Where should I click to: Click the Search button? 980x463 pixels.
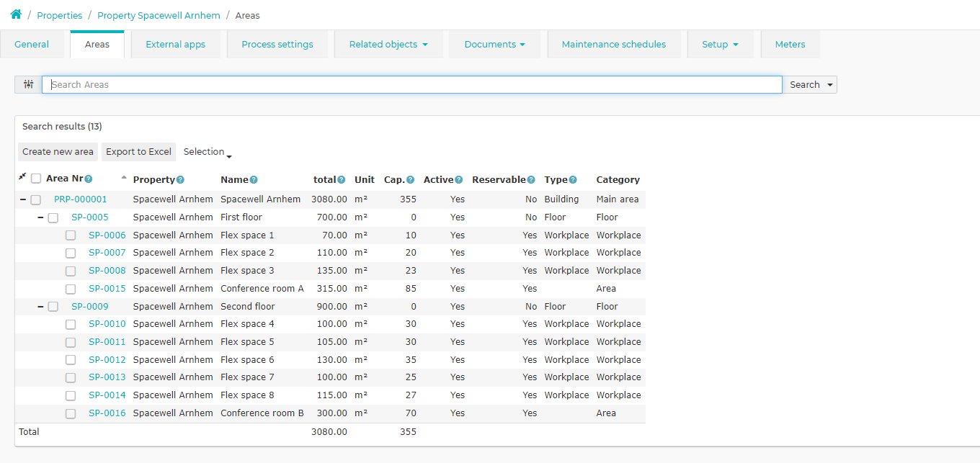click(x=804, y=85)
